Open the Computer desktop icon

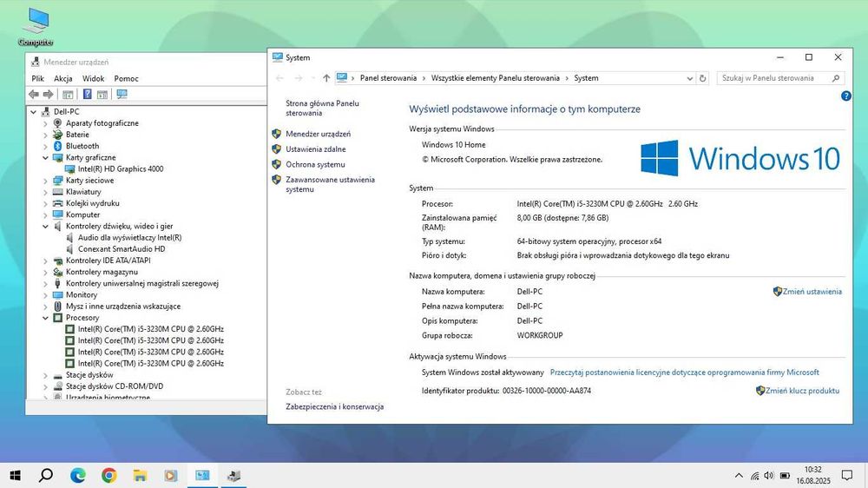point(36,27)
